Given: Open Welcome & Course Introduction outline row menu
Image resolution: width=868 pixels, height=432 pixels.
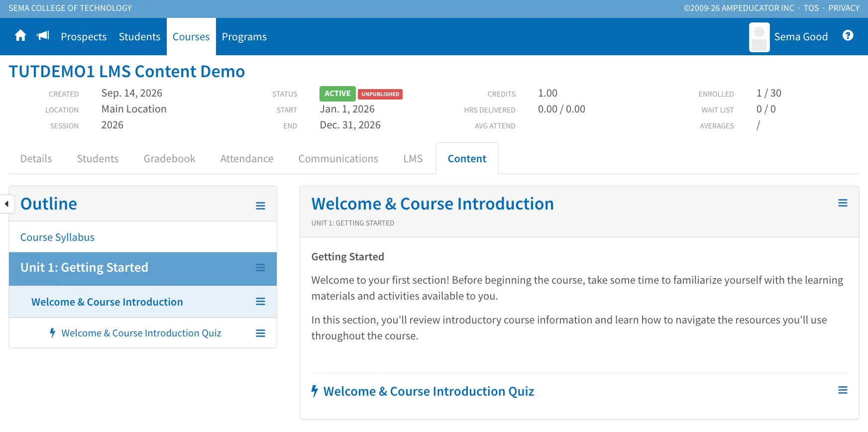Looking at the screenshot, I should (x=260, y=302).
